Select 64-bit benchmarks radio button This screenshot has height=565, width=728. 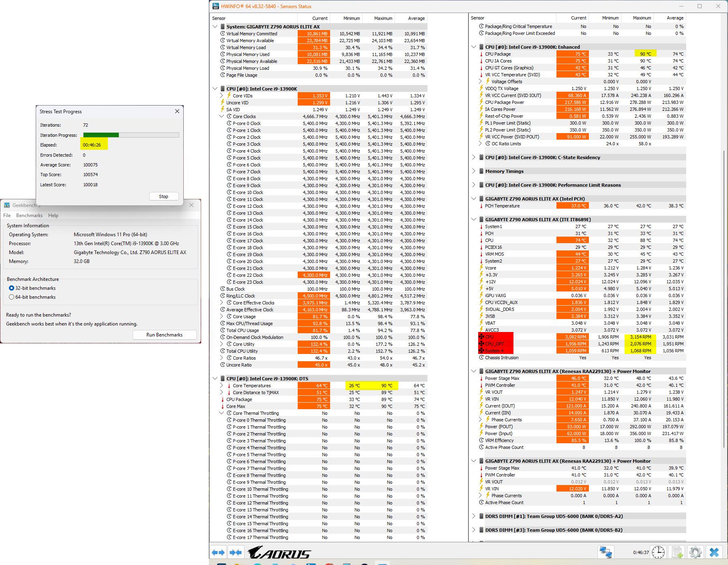coord(11,297)
